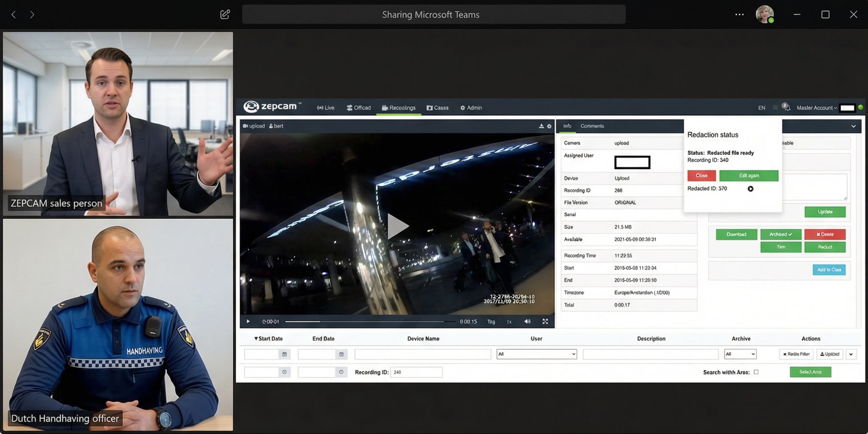Play the redacted file ID 570

click(x=751, y=189)
